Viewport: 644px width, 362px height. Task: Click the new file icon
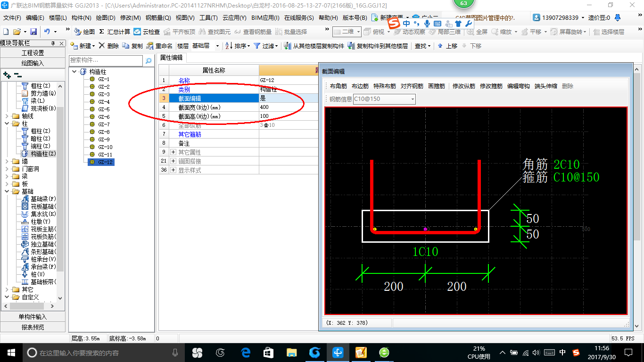coord(6,32)
